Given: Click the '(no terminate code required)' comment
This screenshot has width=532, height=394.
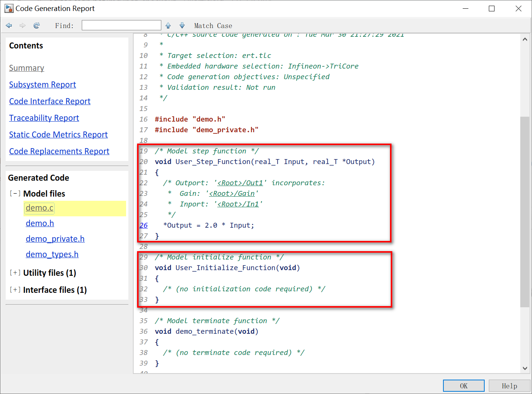Looking at the screenshot, I should pyautogui.click(x=234, y=353).
